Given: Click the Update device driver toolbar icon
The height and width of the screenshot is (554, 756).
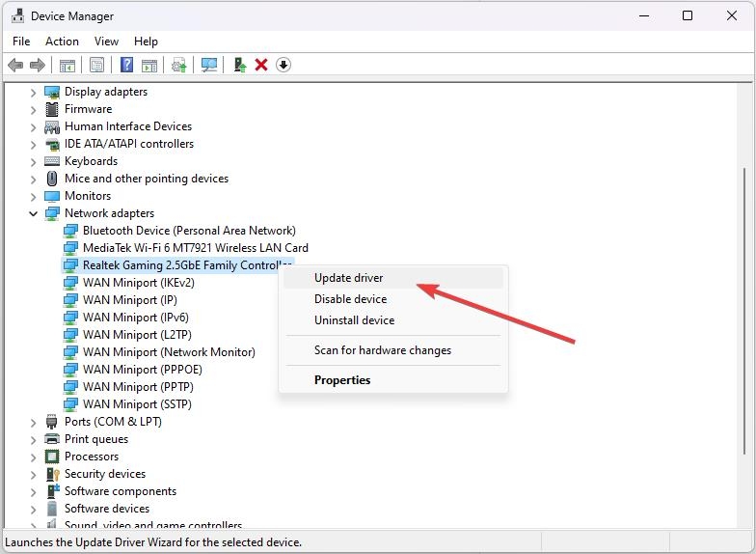Looking at the screenshot, I should point(179,65).
